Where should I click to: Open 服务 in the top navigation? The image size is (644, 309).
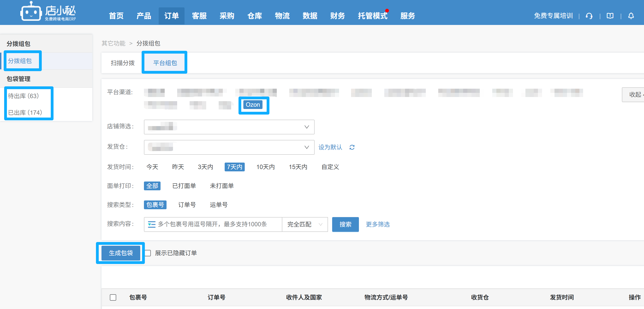click(x=408, y=16)
